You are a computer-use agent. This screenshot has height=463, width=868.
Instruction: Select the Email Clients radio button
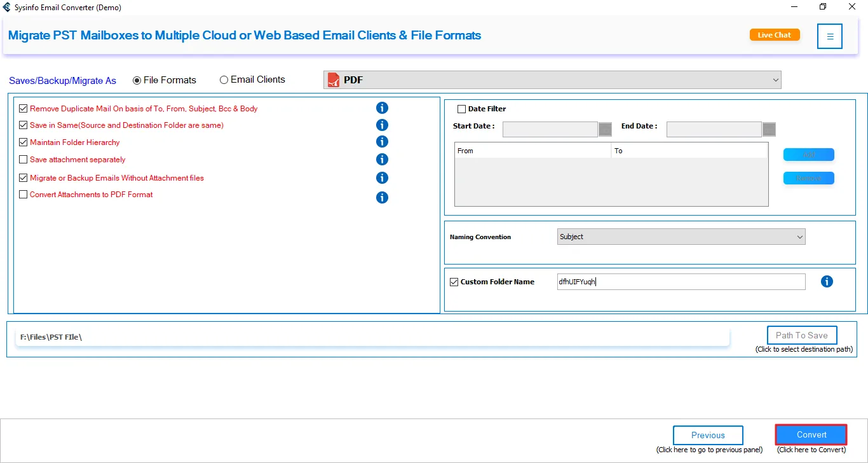coord(224,80)
